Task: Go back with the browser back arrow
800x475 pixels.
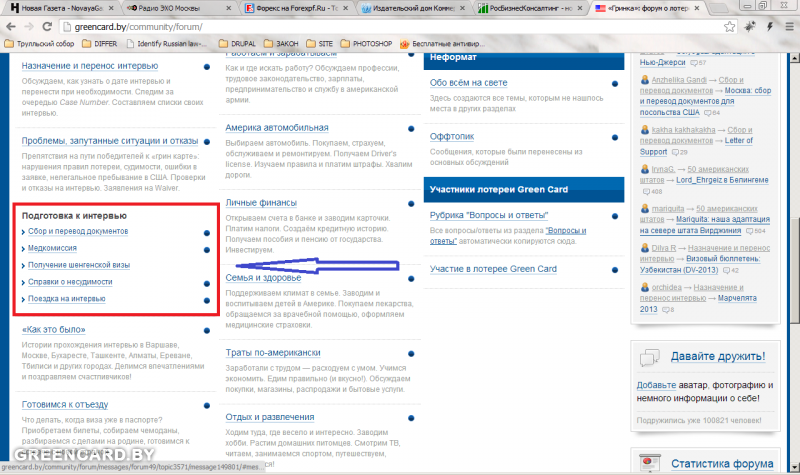Action: 11,27
